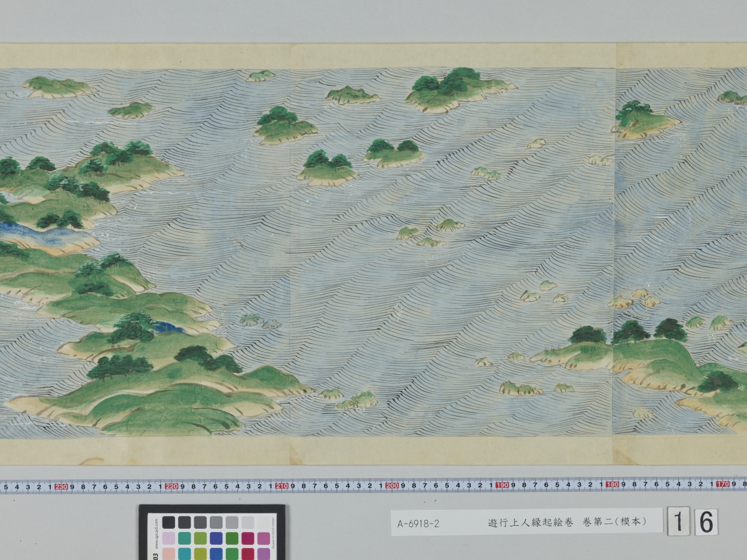Pick the pale lavender swatch in the middle row
Screen dimensions: 747x560
pos(169,538)
